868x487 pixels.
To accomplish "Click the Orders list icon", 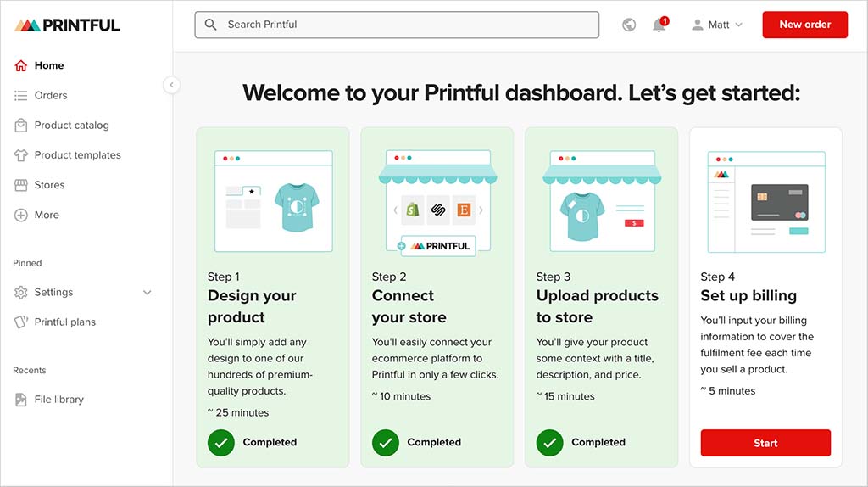I will 21,95.
